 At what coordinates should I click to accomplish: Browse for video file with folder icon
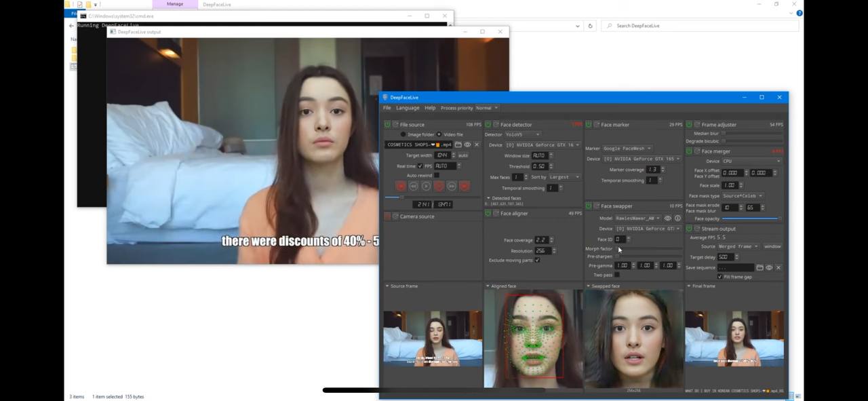[458, 145]
